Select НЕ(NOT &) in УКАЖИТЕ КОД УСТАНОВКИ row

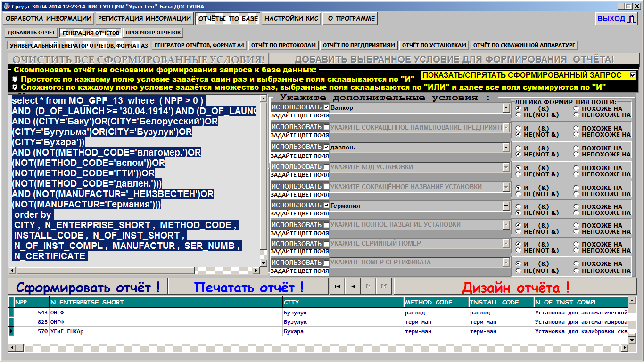pyautogui.click(x=519, y=174)
